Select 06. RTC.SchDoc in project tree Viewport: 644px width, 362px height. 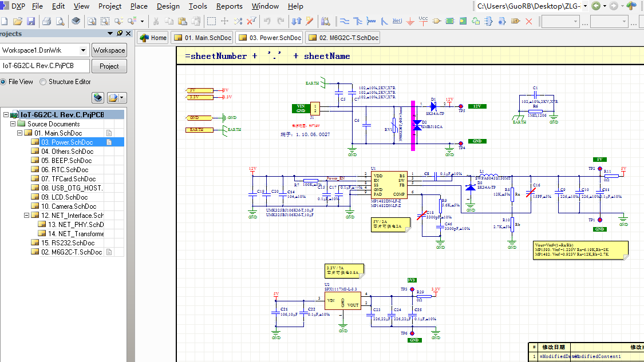point(65,169)
